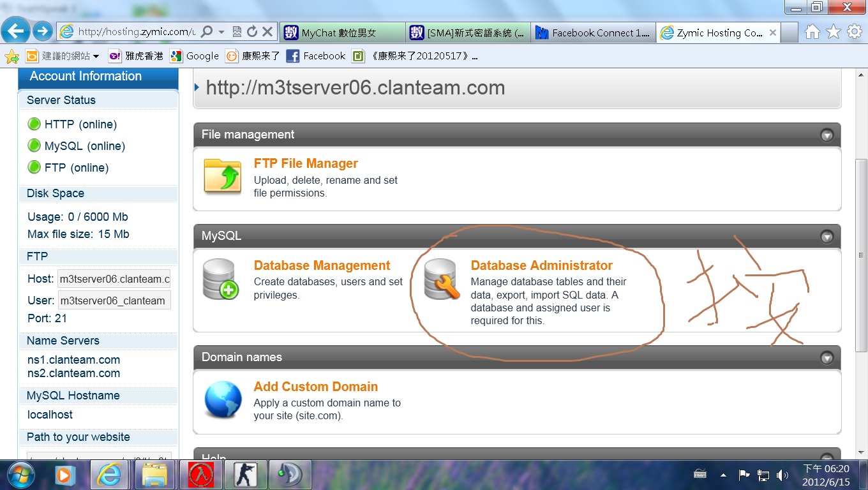Open the Favorites star icon
The height and width of the screenshot is (490, 868).
pos(834,32)
